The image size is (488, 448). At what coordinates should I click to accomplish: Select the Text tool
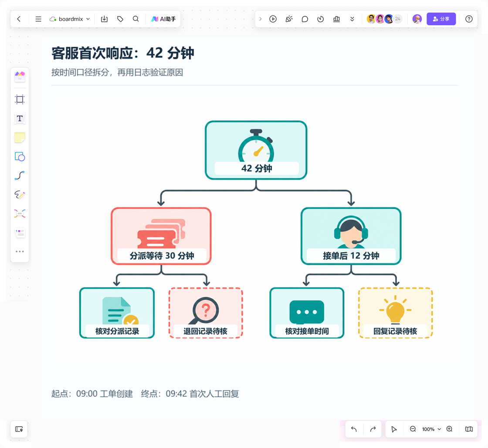tap(20, 119)
